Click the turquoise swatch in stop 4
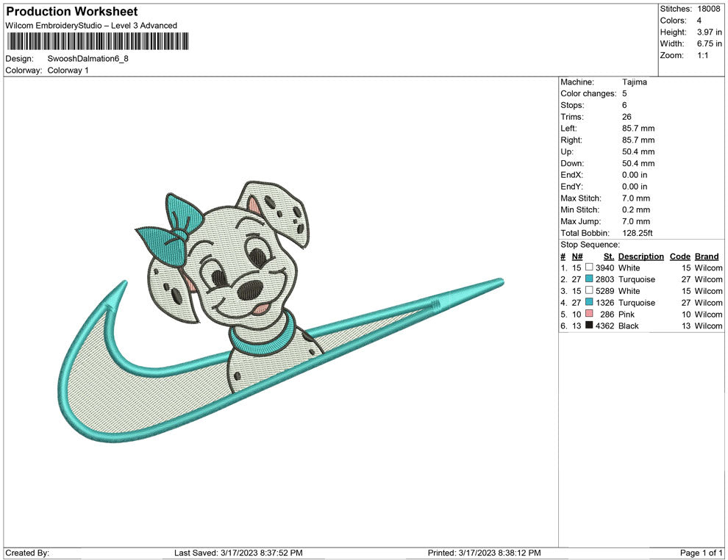Image resolution: width=728 pixels, height=560 pixels. coord(589,302)
